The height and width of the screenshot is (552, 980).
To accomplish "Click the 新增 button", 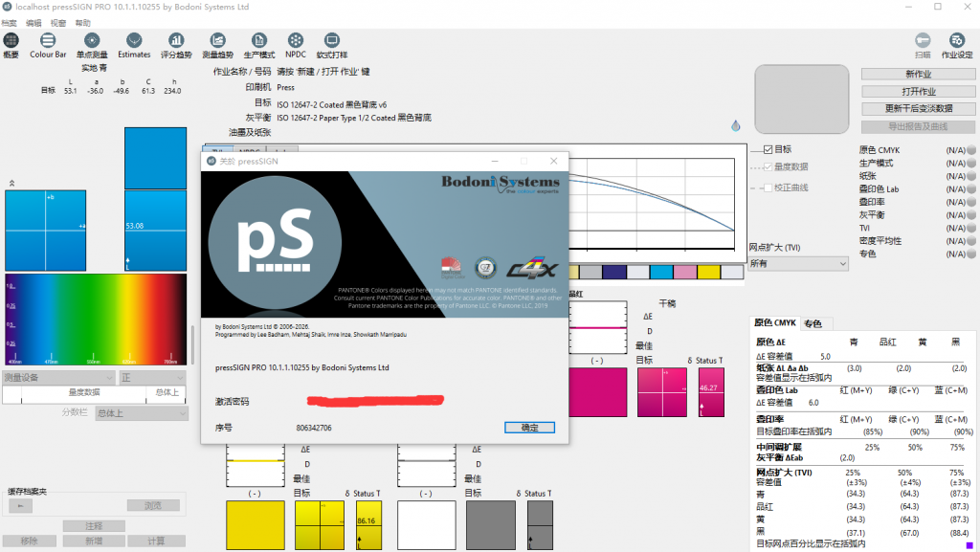I will [x=94, y=541].
